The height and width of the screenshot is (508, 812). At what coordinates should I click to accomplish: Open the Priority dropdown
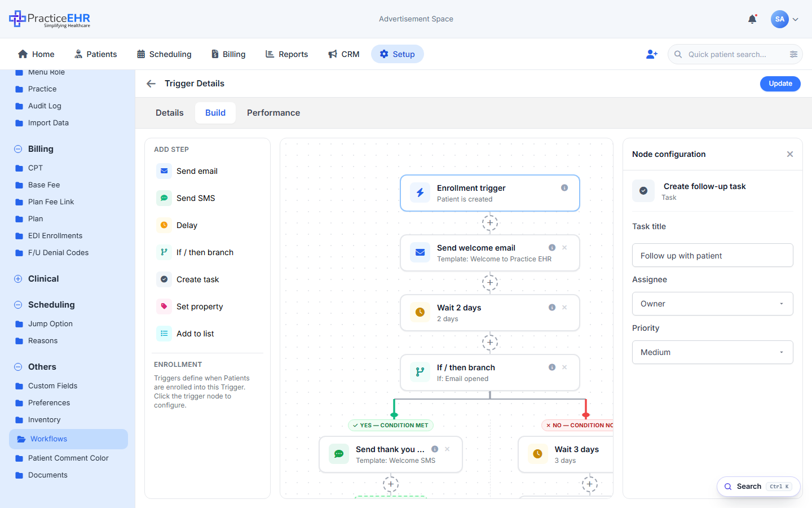[x=713, y=352]
